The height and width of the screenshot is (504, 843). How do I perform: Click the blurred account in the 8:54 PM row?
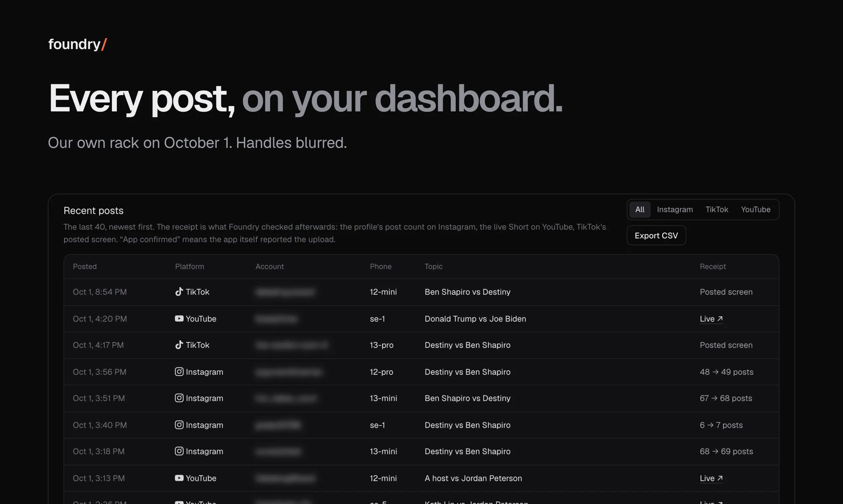click(285, 292)
